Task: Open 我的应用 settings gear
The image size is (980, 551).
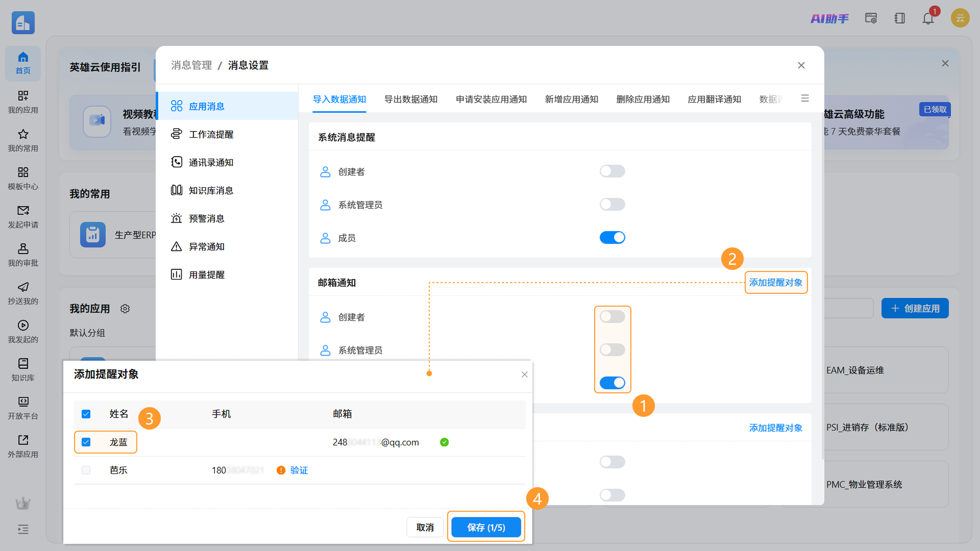Action: pos(125,308)
